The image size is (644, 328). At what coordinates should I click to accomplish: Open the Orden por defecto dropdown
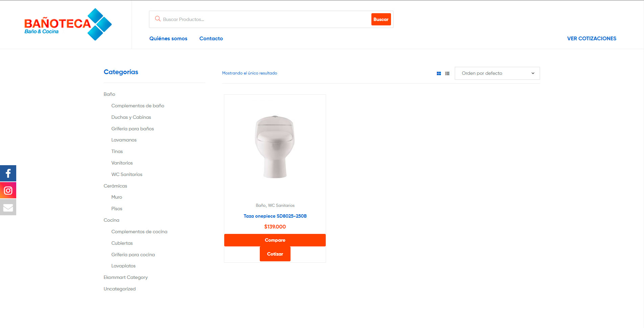click(x=497, y=73)
